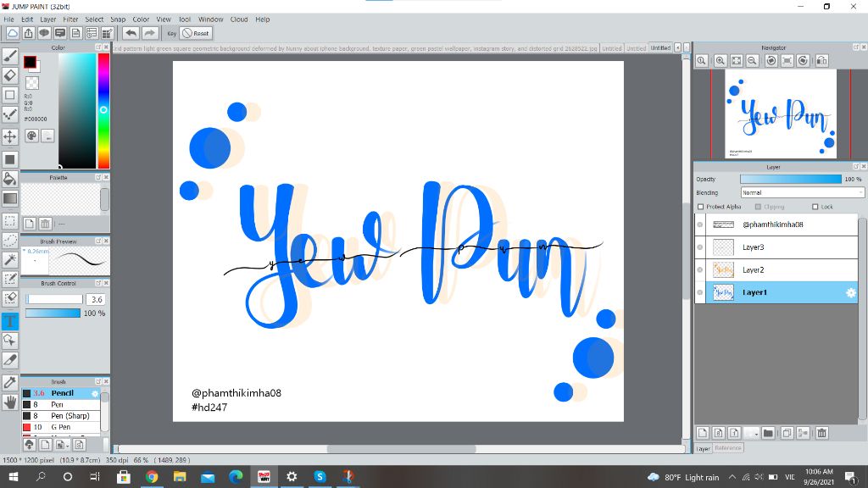Select the Text tool
Viewport: 868px width, 488px height.
click(10, 321)
